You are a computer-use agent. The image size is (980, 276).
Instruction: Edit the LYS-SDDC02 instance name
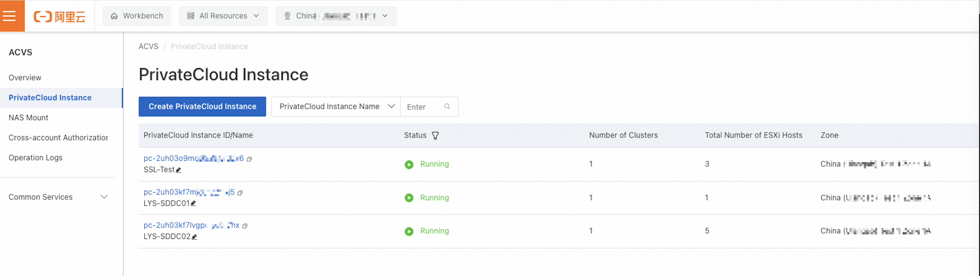point(194,237)
